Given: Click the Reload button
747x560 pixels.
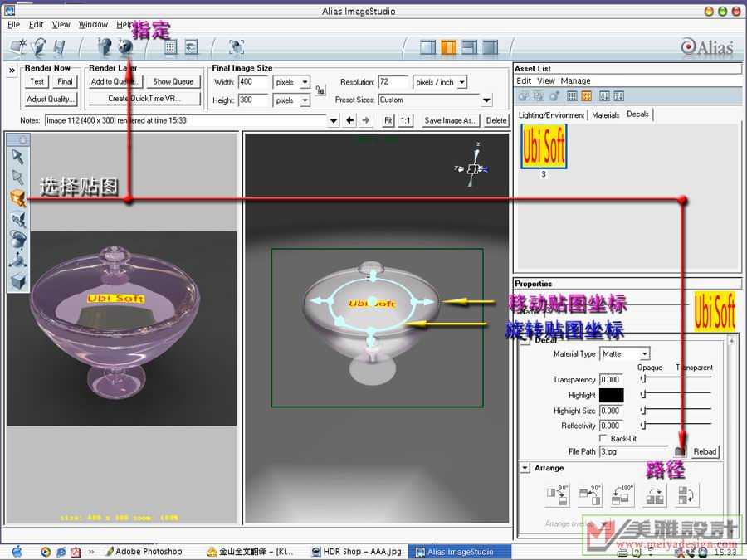Looking at the screenshot, I should tap(705, 451).
